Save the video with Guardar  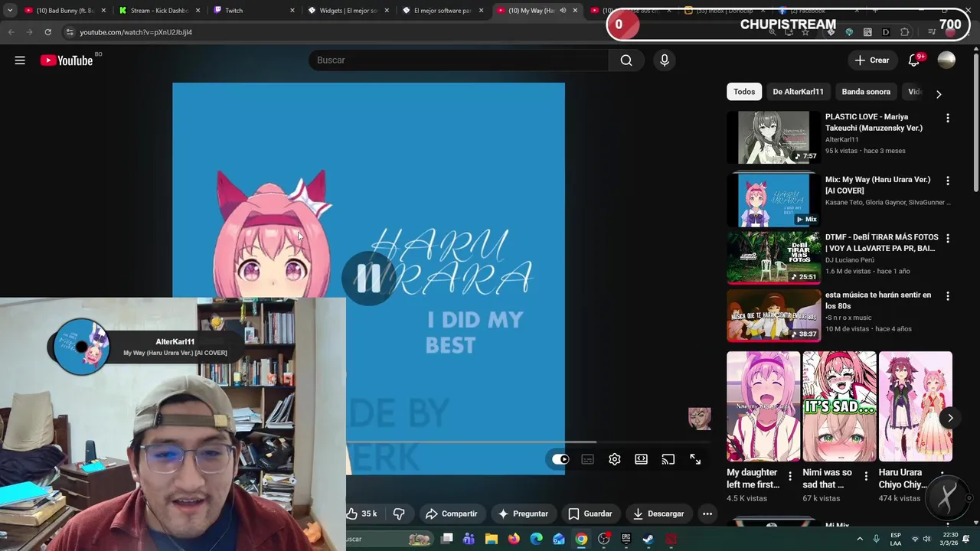590,514
